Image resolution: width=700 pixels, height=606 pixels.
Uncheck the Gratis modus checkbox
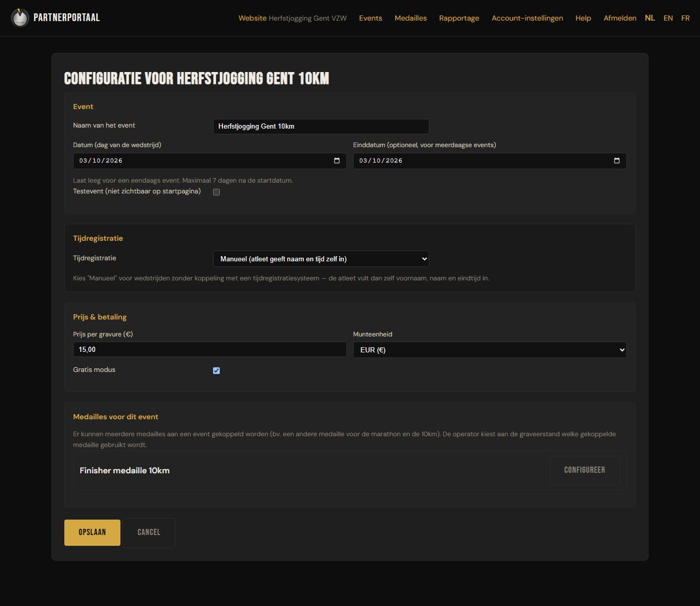pyautogui.click(x=217, y=370)
